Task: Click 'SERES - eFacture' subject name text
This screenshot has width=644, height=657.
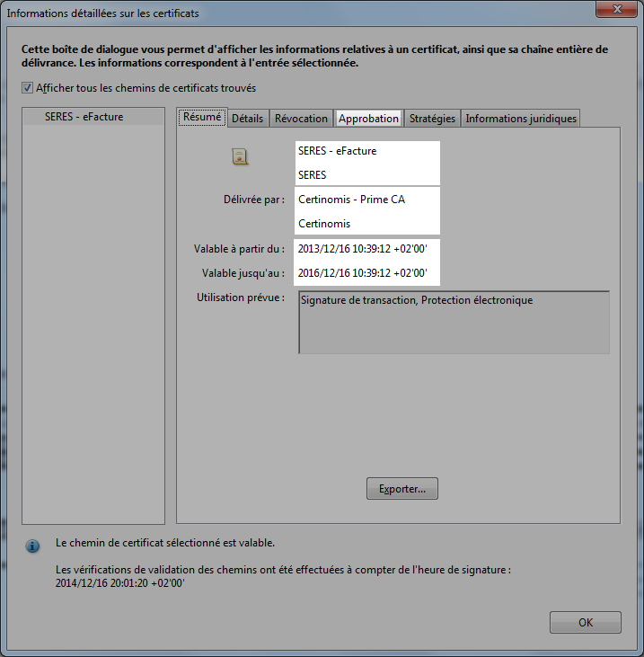Action: point(338,151)
